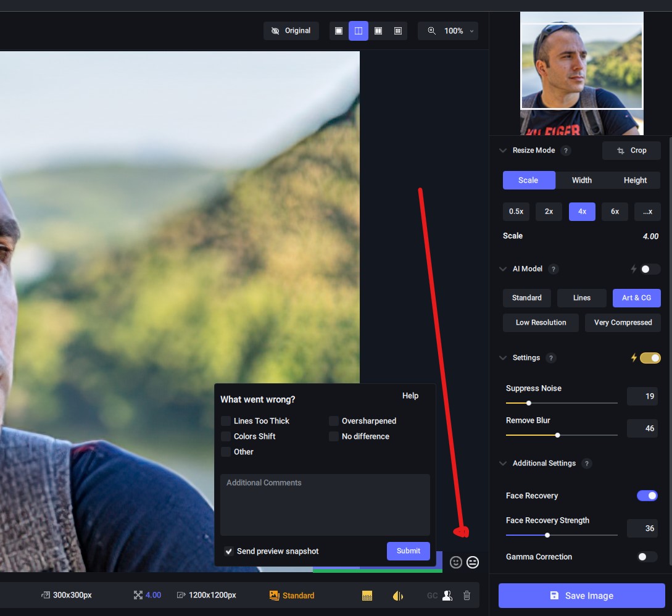Tick the Colors Shift checkbox
This screenshot has height=616, width=672.
coord(226,436)
